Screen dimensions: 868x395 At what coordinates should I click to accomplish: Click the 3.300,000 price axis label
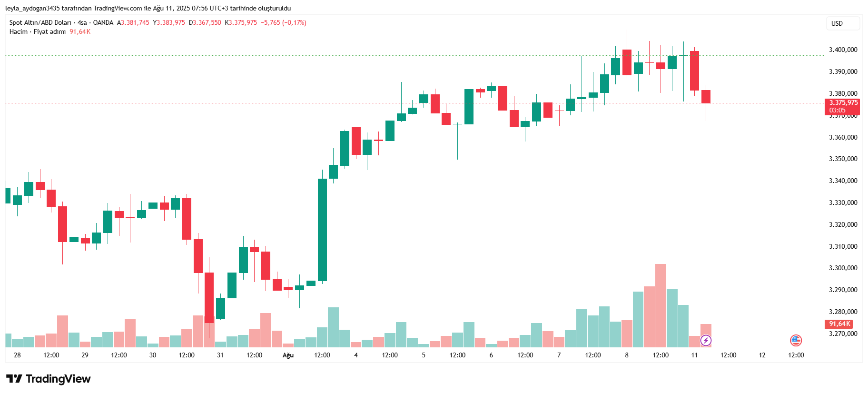(843, 268)
